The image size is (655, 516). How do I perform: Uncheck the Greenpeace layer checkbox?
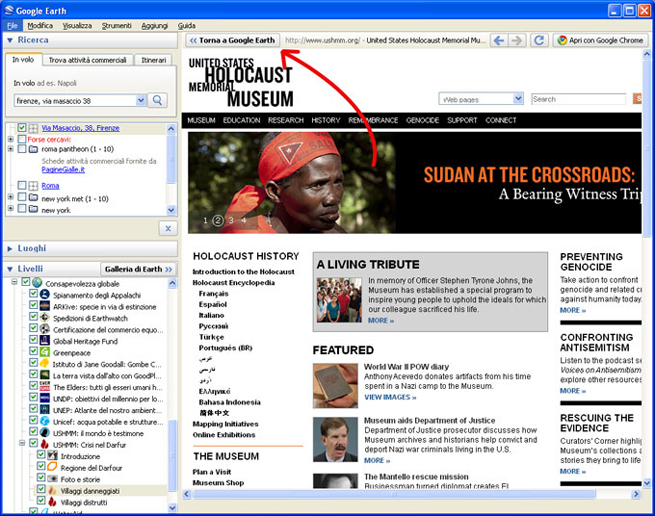[33, 352]
